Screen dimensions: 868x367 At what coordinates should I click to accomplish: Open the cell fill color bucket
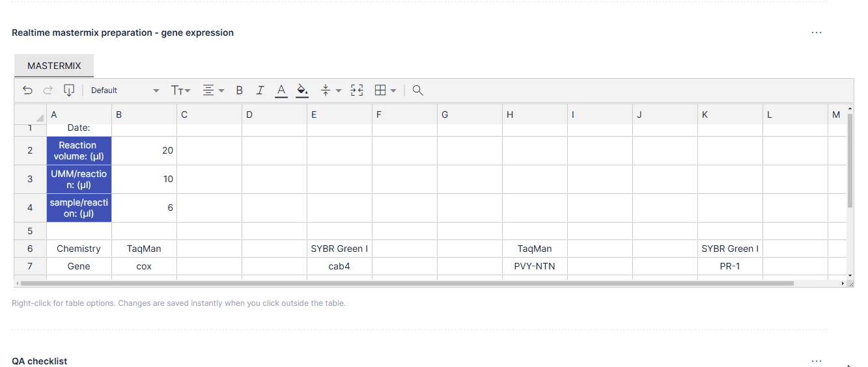click(301, 90)
